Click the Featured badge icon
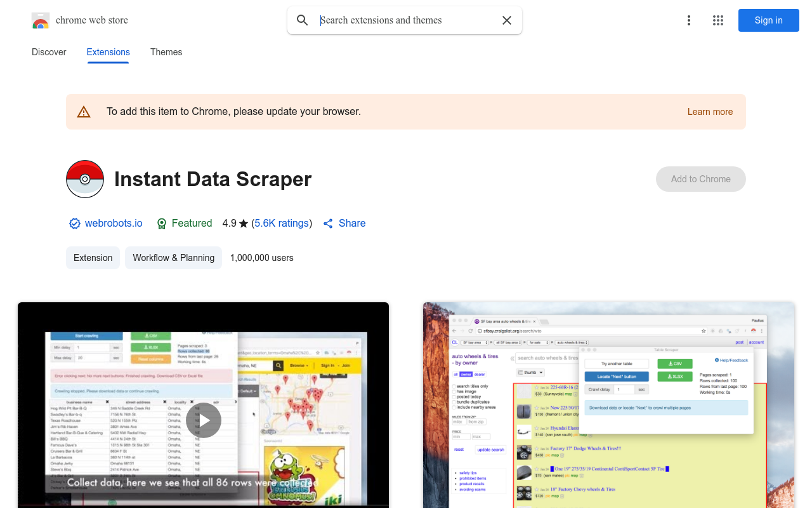 pyautogui.click(x=162, y=224)
